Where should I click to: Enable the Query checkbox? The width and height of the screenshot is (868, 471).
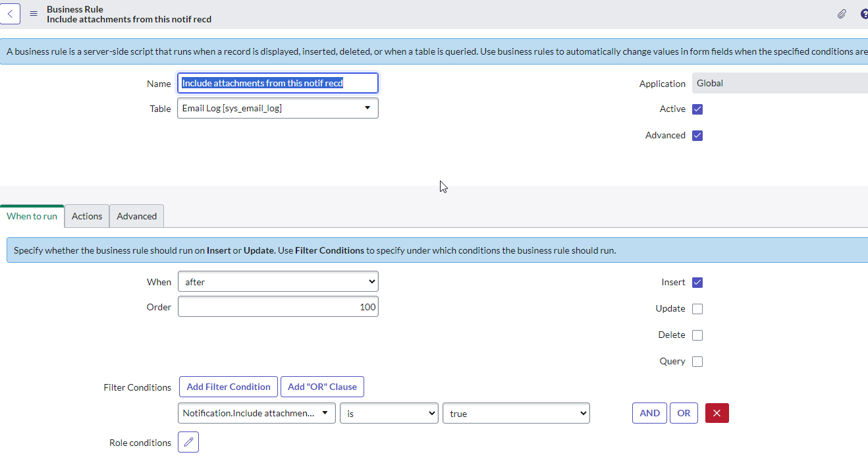tap(697, 362)
